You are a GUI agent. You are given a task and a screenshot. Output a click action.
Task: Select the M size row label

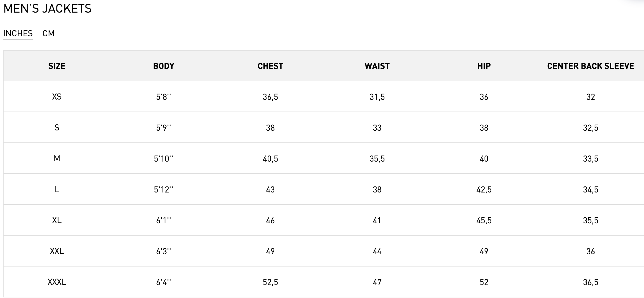point(57,158)
